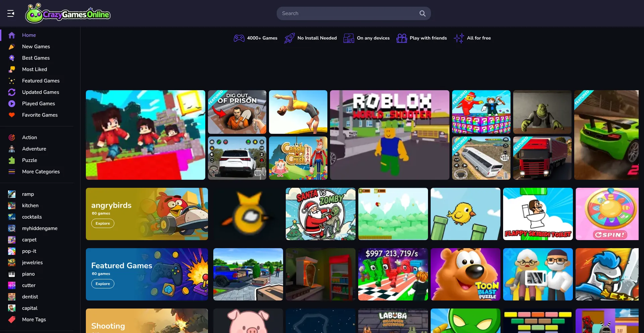Click the Updated Games refresh icon

[x=12, y=92]
